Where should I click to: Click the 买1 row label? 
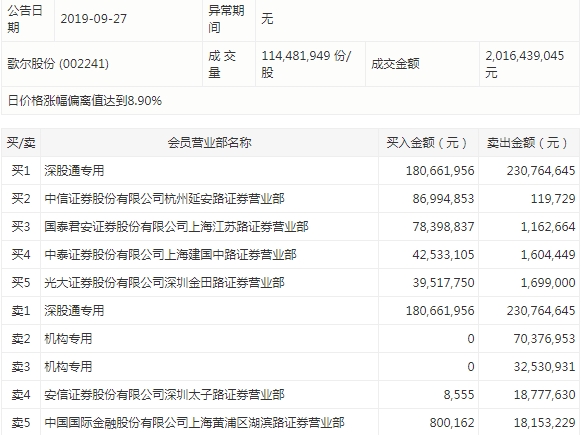click(21, 171)
